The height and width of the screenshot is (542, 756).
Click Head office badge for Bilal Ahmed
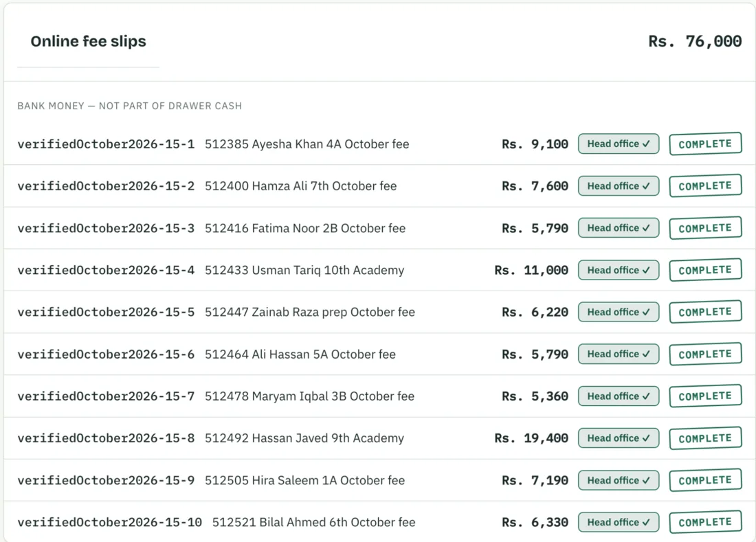point(619,522)
